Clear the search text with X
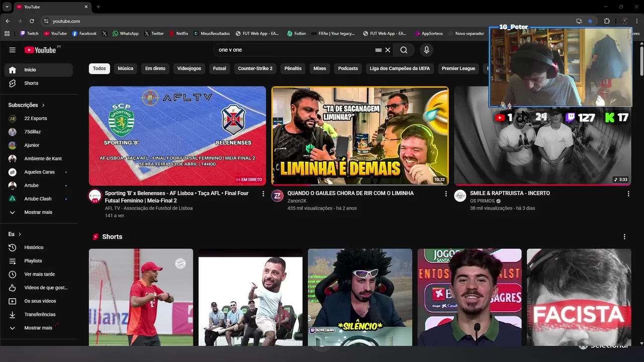Viewport: 644px width, 362px height. click(x=387, y=50)
